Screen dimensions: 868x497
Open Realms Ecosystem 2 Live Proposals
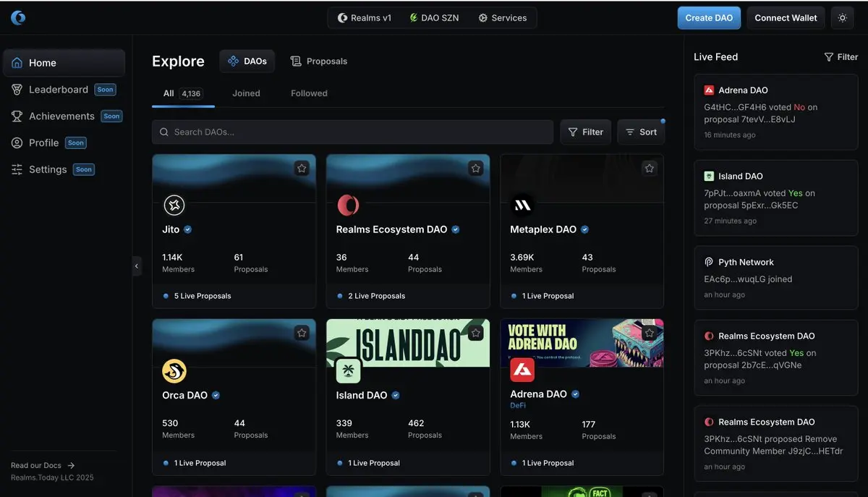pos(371,296)
